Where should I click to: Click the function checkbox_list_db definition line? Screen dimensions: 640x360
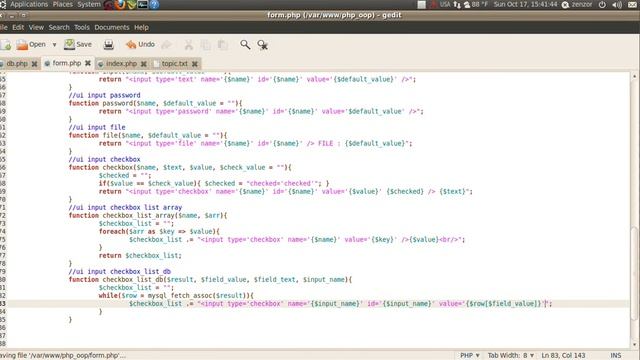point(210,280)
